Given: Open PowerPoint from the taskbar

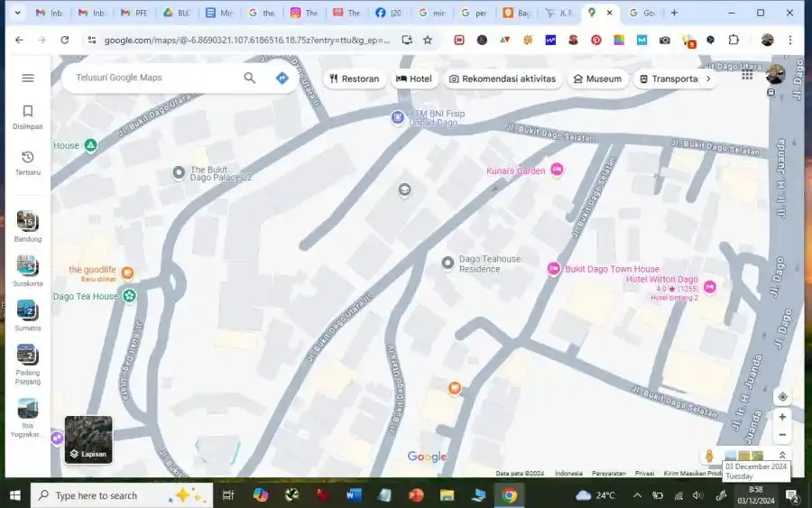Looking at the screenshot, I should pos(416,495).
